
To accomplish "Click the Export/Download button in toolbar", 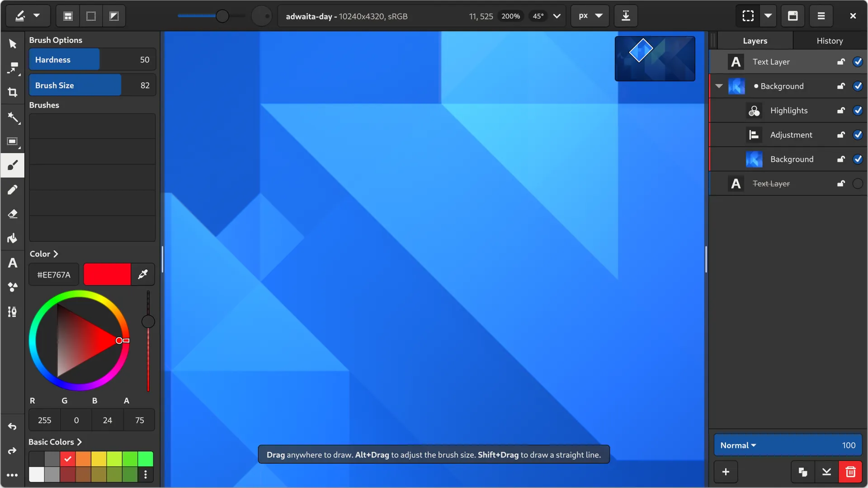I will pyautogui.click(x=625, y=16).
